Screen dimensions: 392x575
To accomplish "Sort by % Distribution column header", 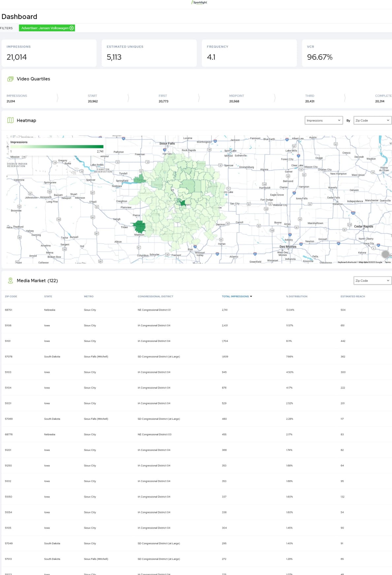I will click(x=297, y=296).
